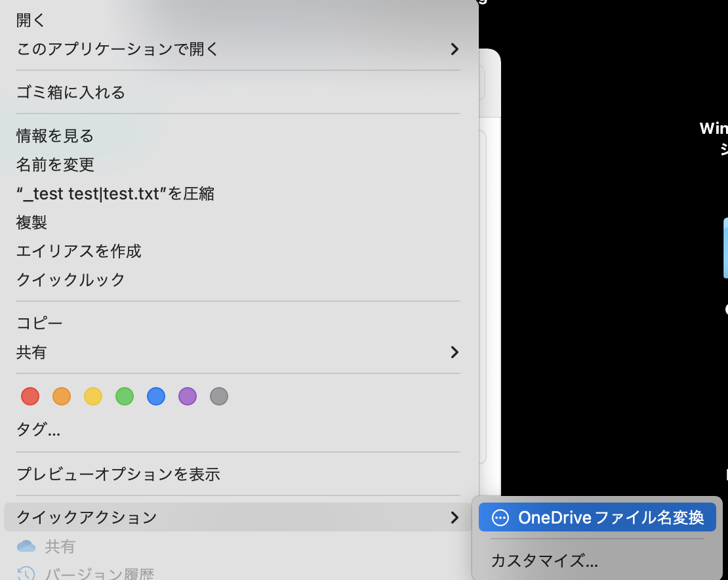The height and width of the screenshot is (580, 728).
Task: Open クイックルック preview entry
Action: click(x=71, y=280)
